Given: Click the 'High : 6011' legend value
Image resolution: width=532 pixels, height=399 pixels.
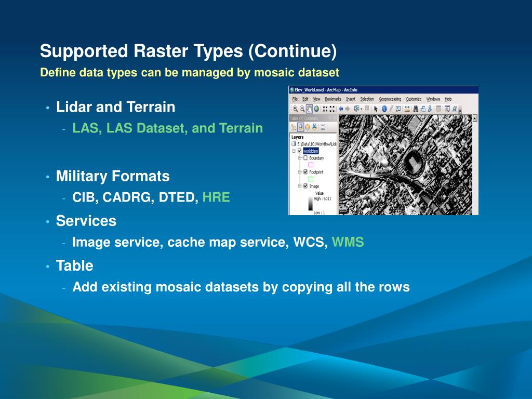Looking at the screenshot, I should (x=322, y=199).
